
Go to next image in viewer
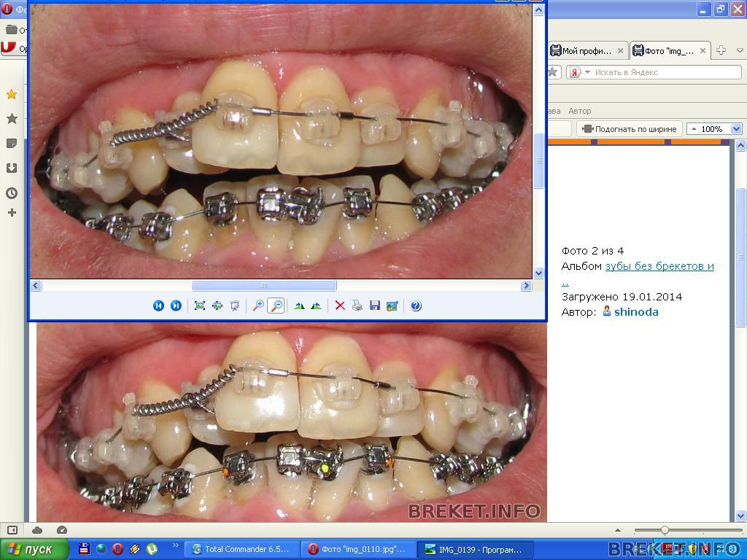click(x=176, y=306)
